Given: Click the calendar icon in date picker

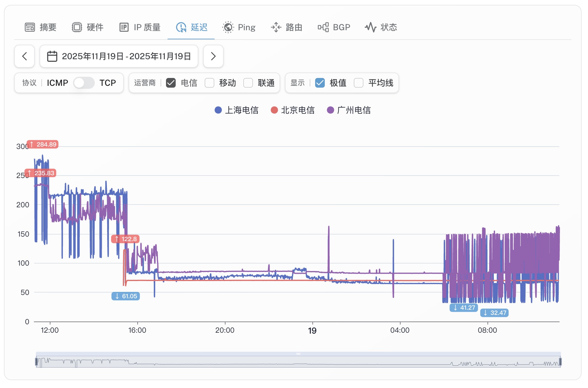Looking at the screenshot, I should tap(52, 57).
